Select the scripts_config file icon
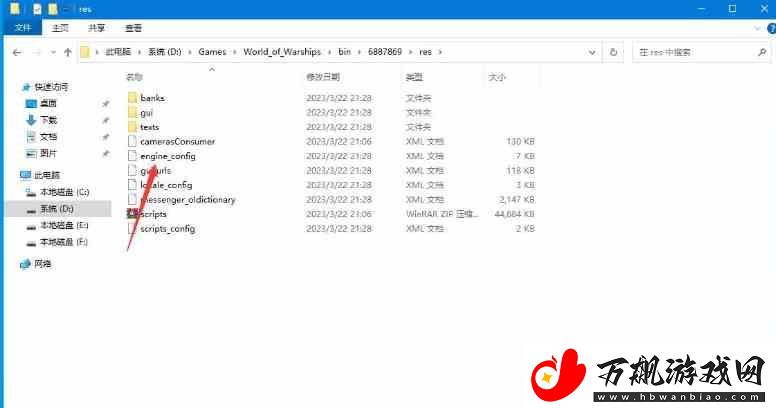 click(132, 228)
